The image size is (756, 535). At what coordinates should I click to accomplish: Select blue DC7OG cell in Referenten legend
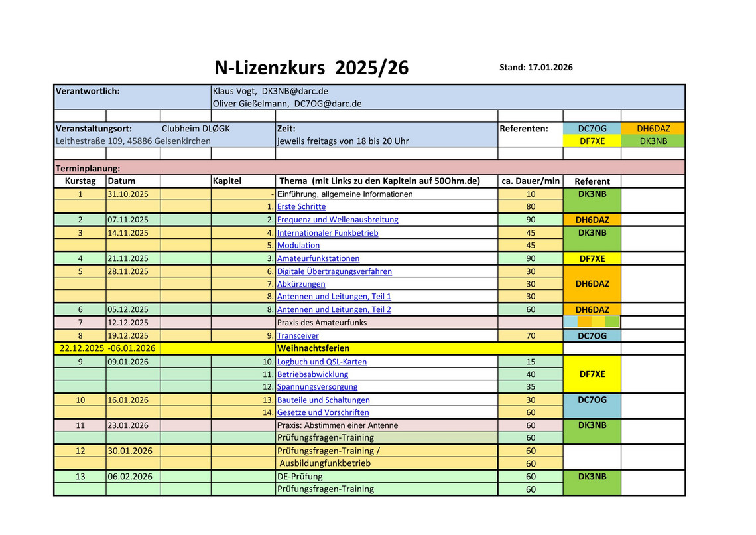click(x=592, y=129)
